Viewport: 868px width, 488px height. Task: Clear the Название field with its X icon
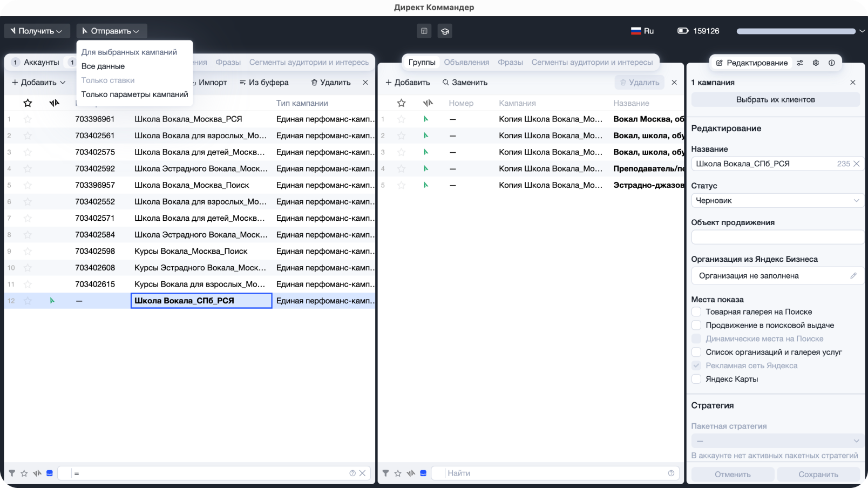(856, 164)
